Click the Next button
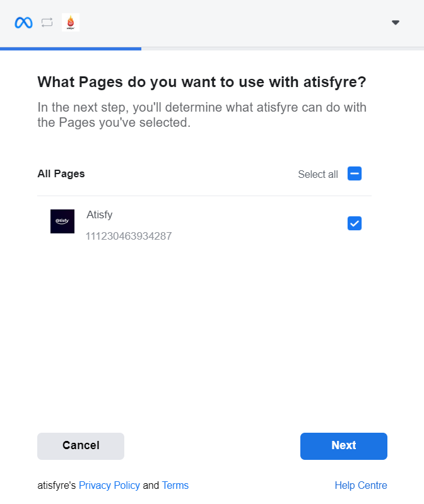 344,446
